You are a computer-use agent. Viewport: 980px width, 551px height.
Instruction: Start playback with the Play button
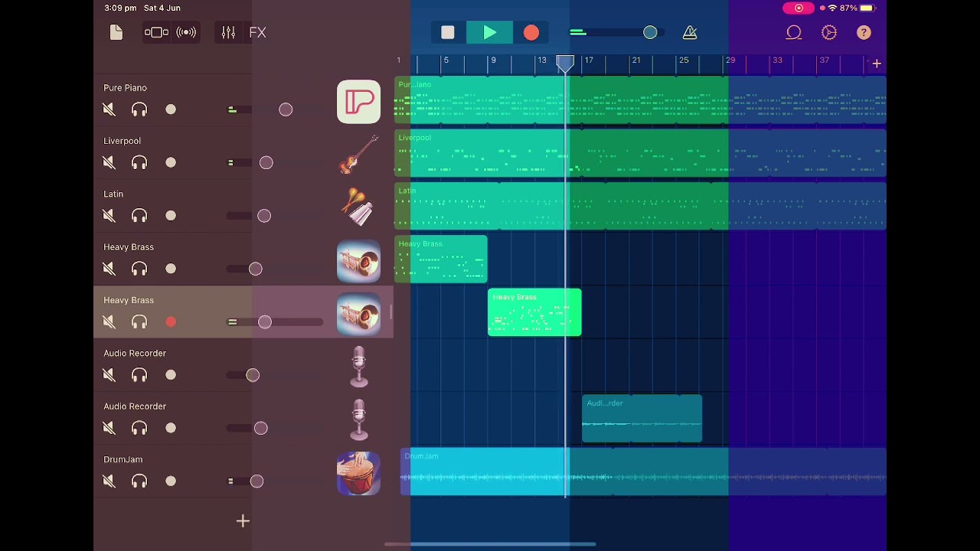[x=490, y=33]
